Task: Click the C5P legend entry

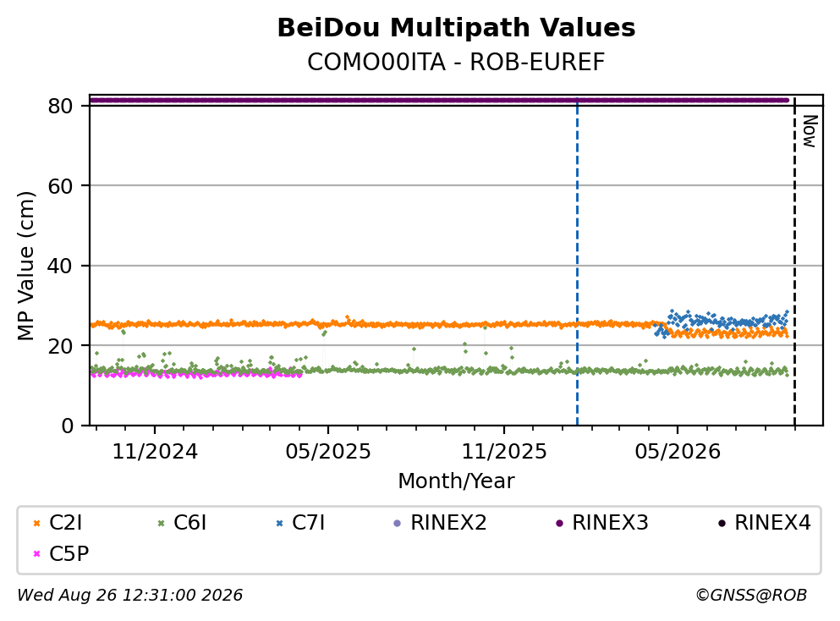Action: (61, 553)
